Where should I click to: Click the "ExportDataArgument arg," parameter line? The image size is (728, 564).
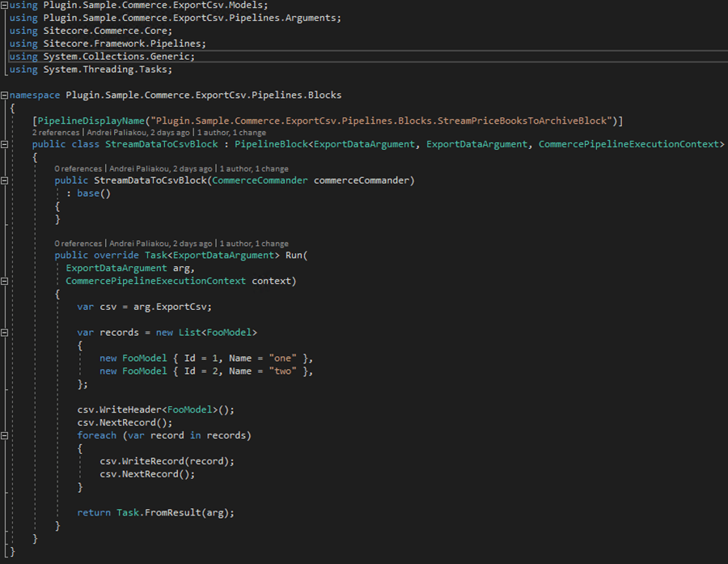(x=130, y=269)
